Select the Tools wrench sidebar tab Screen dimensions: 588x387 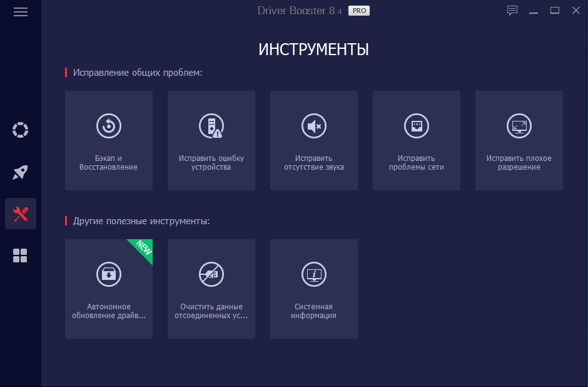click(21, 214)
